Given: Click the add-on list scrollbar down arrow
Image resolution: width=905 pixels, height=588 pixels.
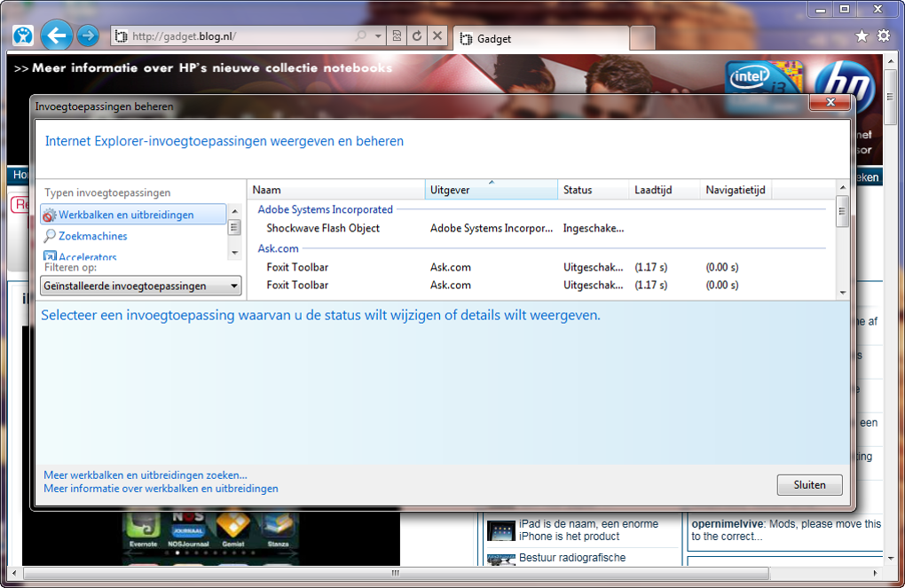Looking at the screenshot, I should click(843, 293).
